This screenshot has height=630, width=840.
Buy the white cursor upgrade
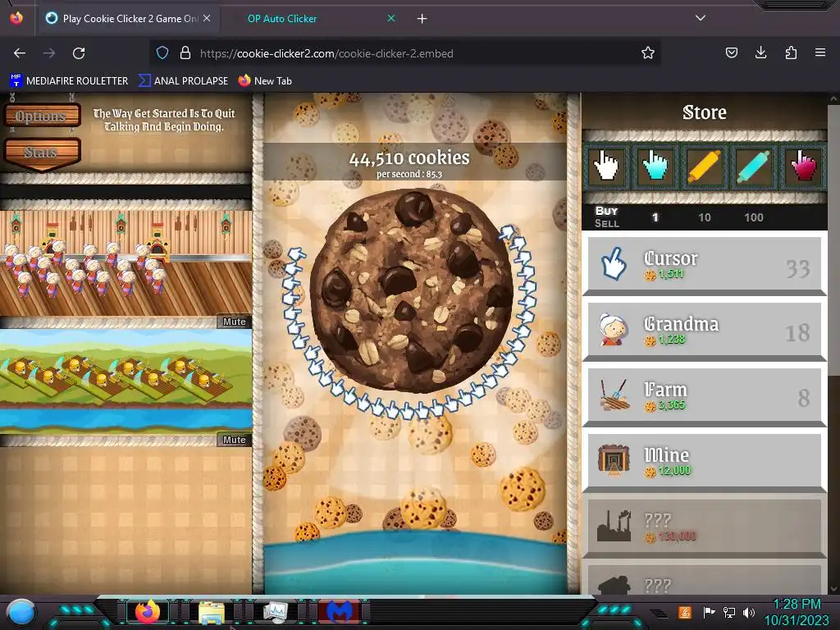pyautogui.click(x=606, y=166)
